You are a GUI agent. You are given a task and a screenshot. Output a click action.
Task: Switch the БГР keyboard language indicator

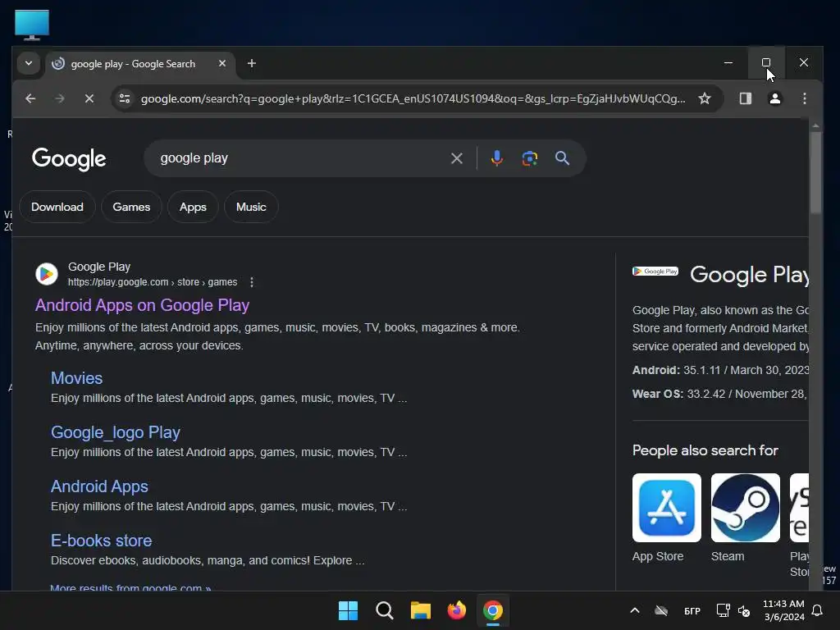[692, 610]
